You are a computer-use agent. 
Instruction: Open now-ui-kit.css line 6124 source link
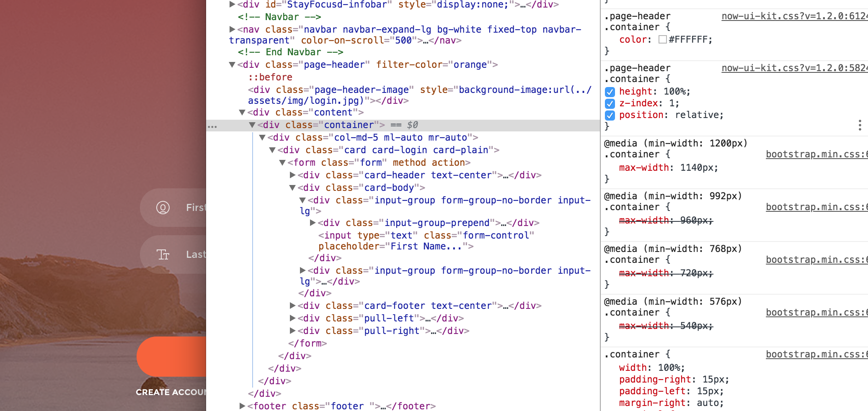coord(795,16)
